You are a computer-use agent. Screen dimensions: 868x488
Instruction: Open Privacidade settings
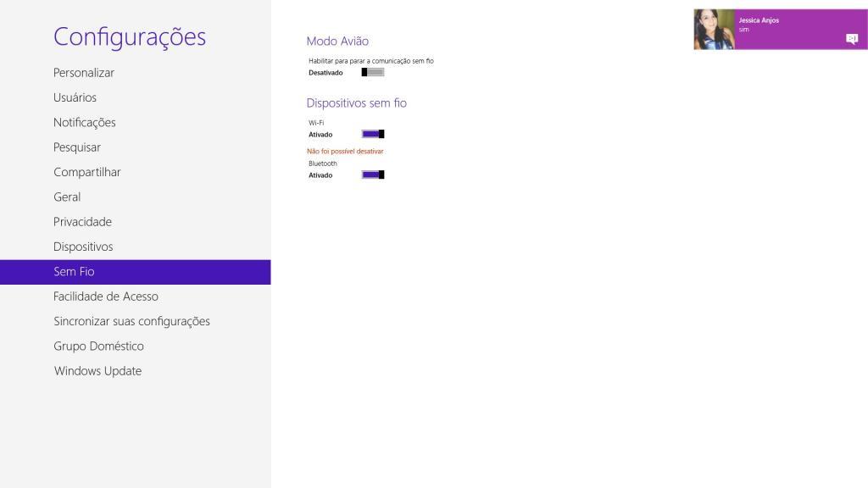coord(82,222)
